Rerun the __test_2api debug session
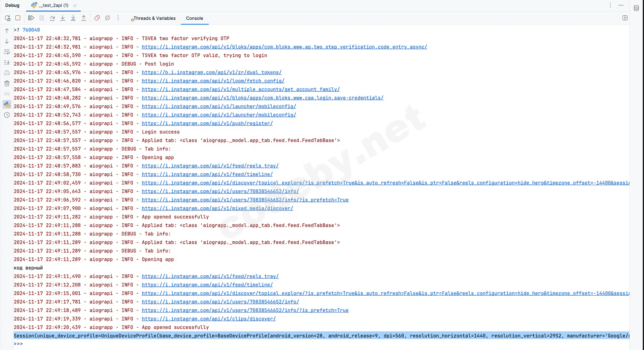 7,18
